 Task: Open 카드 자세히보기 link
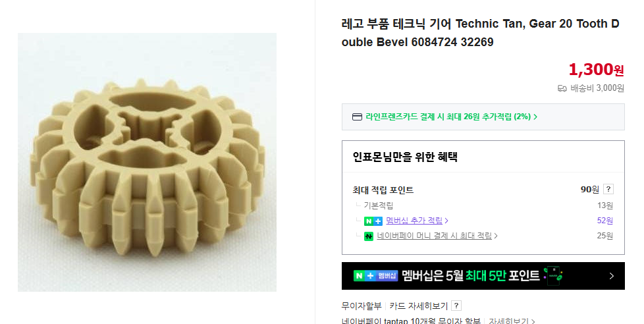[418, 306]
